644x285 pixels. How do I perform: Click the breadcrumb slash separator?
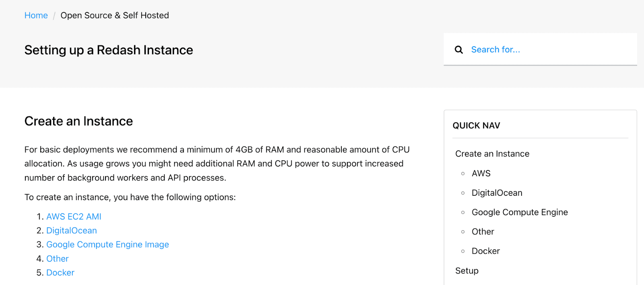(54, 16)
